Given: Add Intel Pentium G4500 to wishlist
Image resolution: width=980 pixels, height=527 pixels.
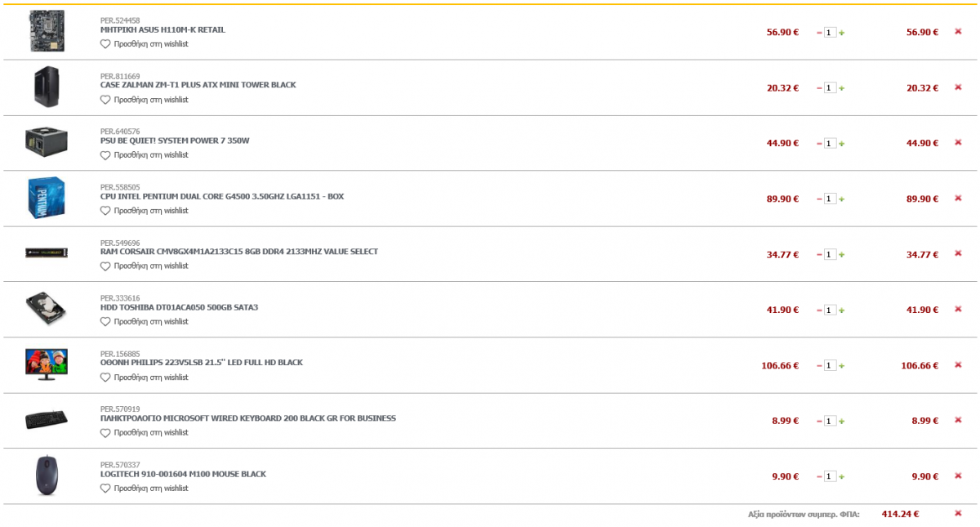Looking at the screenshot, I should [144, 211].
